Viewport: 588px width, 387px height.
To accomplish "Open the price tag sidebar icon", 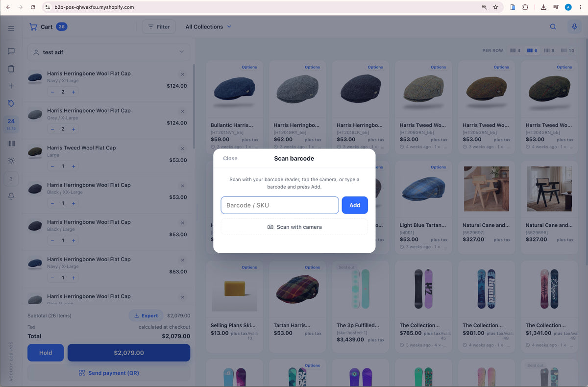I will coord(11,103).
